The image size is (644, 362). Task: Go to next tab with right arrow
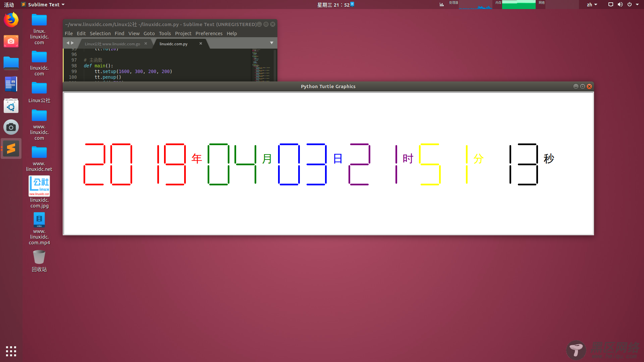[x=72, y=43]
